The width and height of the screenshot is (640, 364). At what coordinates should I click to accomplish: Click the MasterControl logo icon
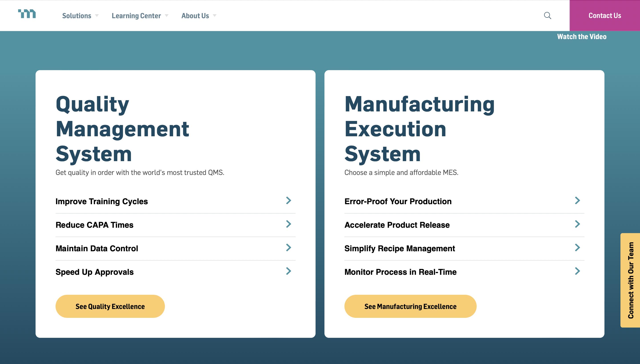click(27, 14)
